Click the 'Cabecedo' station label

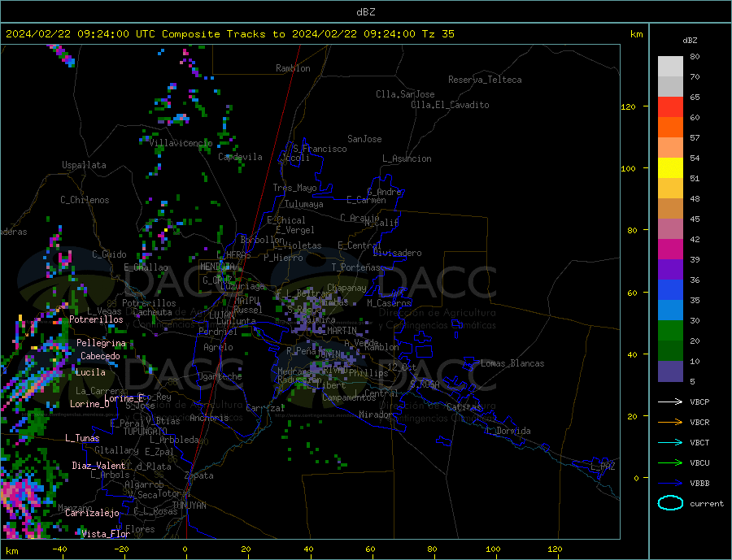tap(100, 356)
